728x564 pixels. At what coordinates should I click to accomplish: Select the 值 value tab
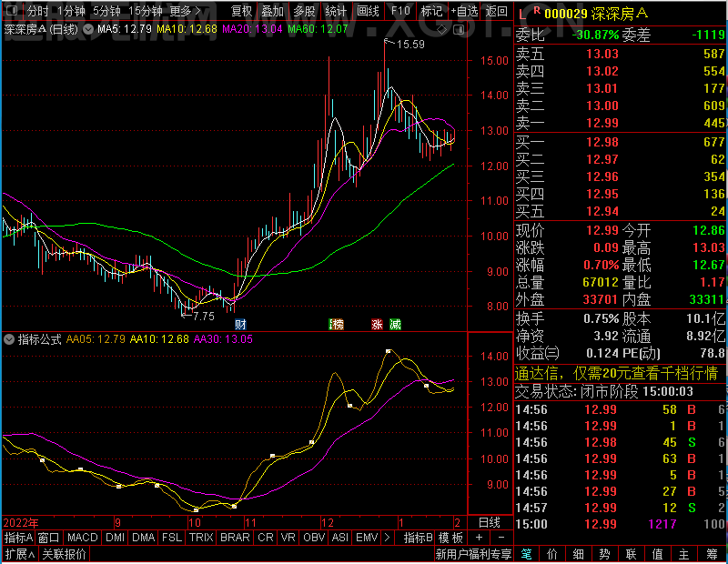pyautogui.click(x=657, y=554)
